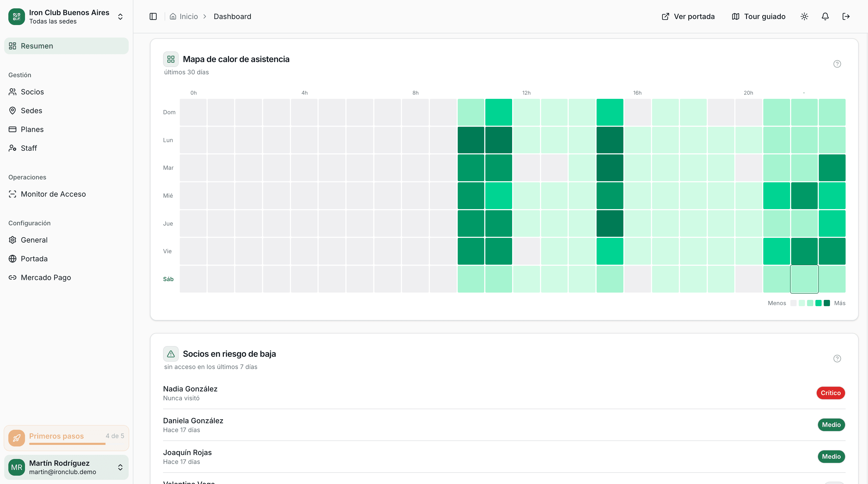
Task: Switch theme with the sun icon
Action: coord(804,16)
